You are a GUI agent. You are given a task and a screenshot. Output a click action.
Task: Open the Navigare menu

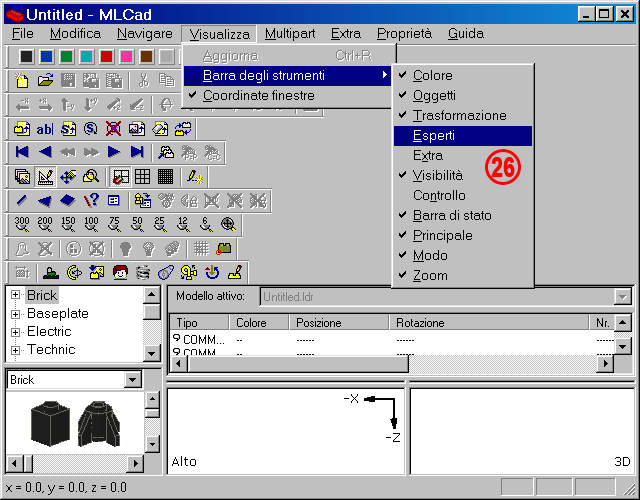(144, 33)
